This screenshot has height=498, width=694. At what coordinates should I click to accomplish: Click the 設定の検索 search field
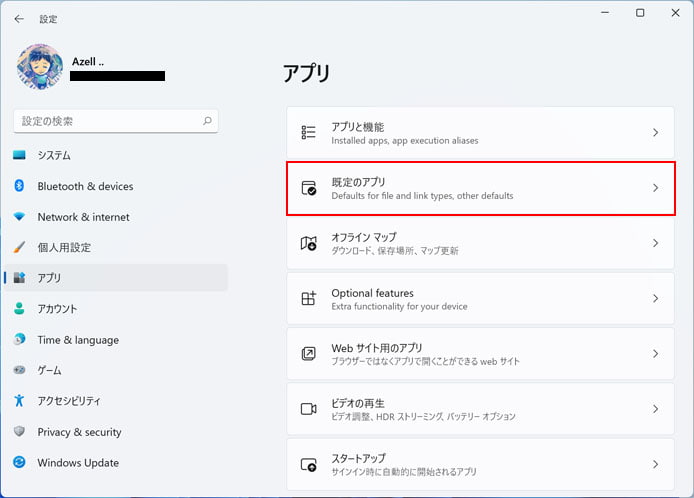coord(116,121)
